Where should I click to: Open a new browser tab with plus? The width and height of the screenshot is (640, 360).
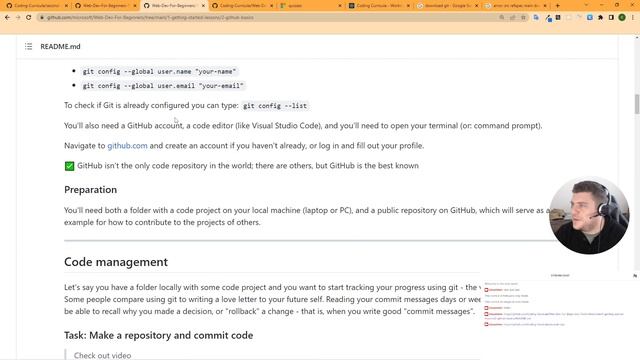(558, 6)
